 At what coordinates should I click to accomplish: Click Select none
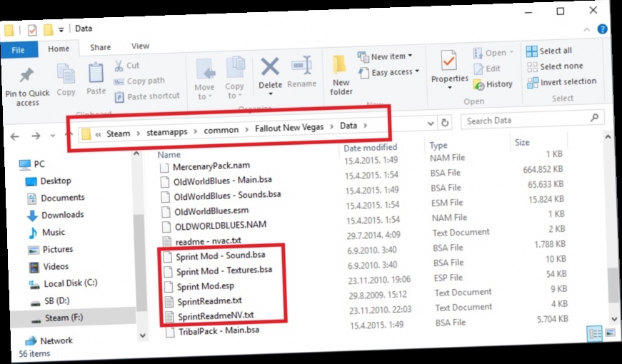(x=556, y=66)
